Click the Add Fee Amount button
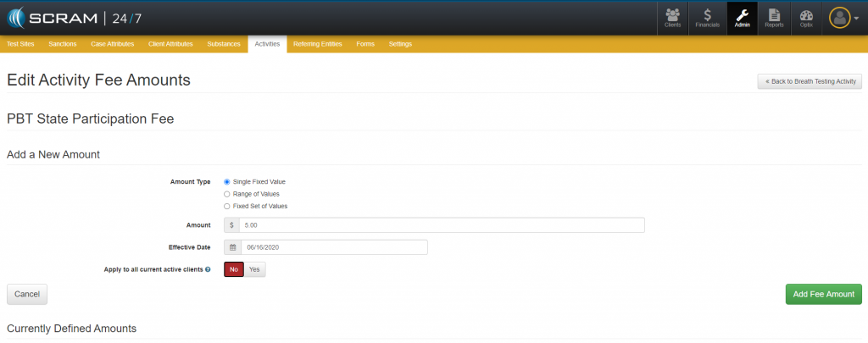Image resolution: width=868 pixels, height=343 pixels. [823, 294]
